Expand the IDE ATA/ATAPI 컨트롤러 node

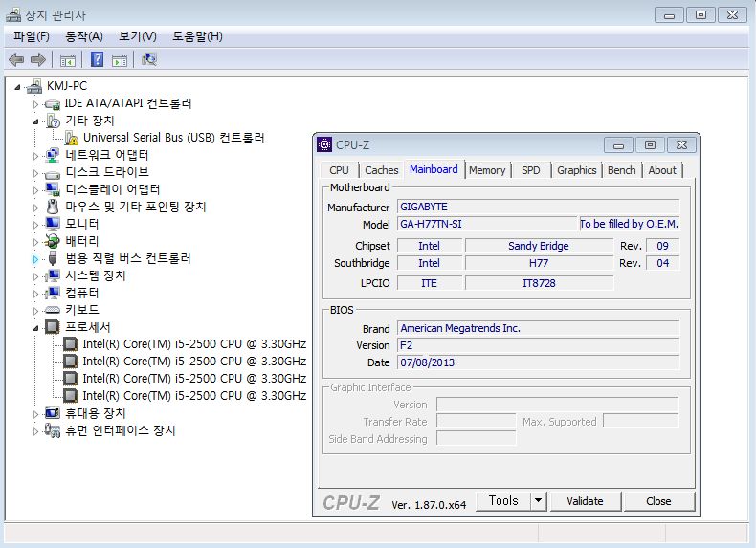[35, 104]
